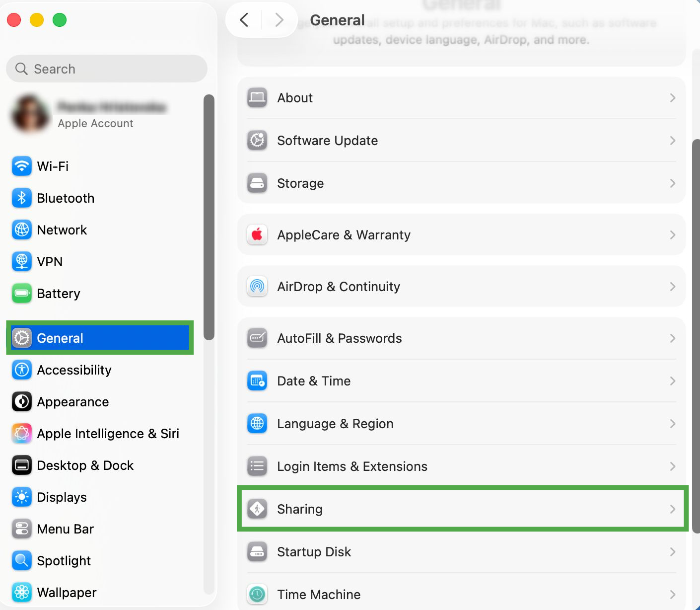Expand the Software Update row chevron

[x=673, y=141]
